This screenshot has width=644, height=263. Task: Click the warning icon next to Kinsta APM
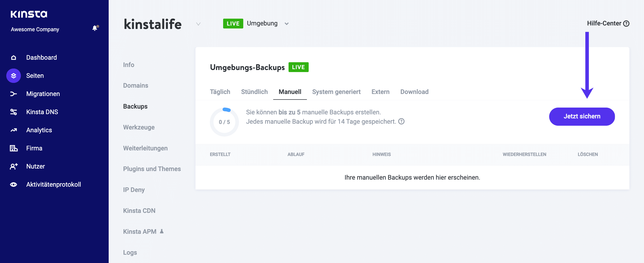point(162,231)
